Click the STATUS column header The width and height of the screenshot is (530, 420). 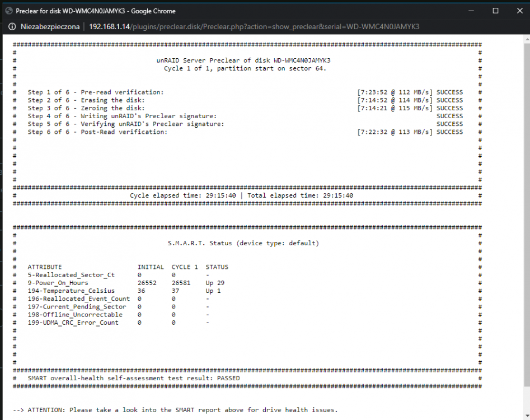(217, 267)
